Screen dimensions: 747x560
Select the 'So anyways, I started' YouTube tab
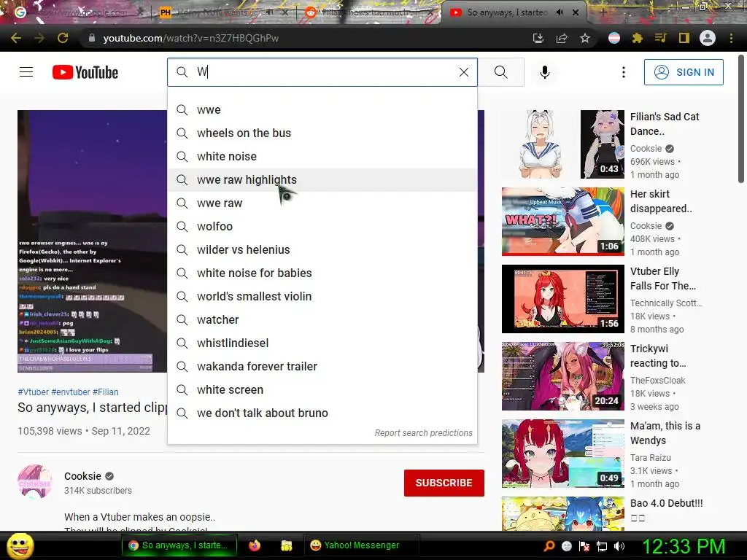click(506, 12)
